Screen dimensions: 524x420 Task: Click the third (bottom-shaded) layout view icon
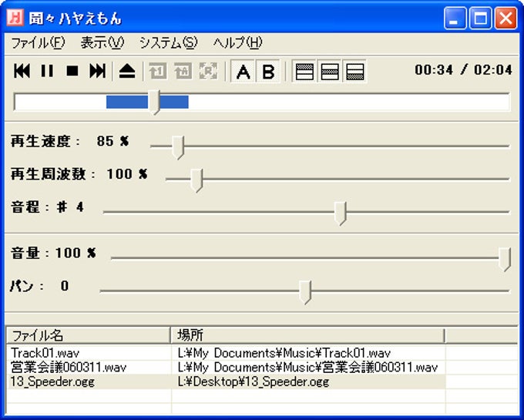point(354,71)
